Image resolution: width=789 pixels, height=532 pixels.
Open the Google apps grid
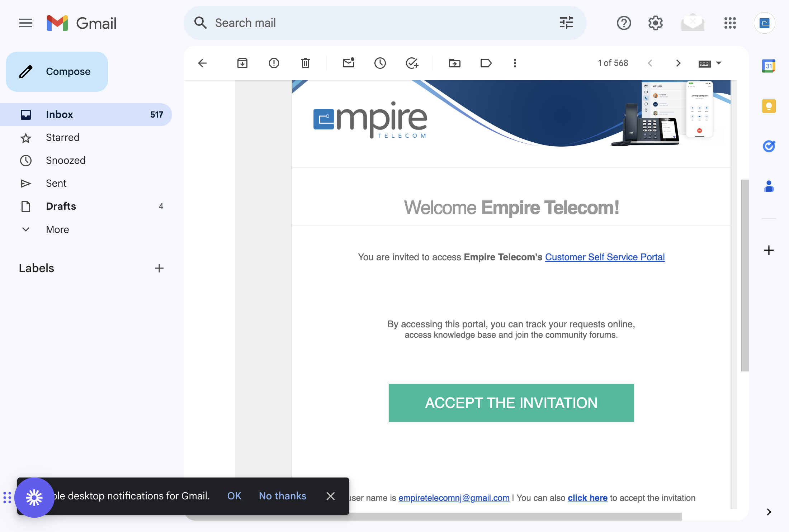pos(730,23)
